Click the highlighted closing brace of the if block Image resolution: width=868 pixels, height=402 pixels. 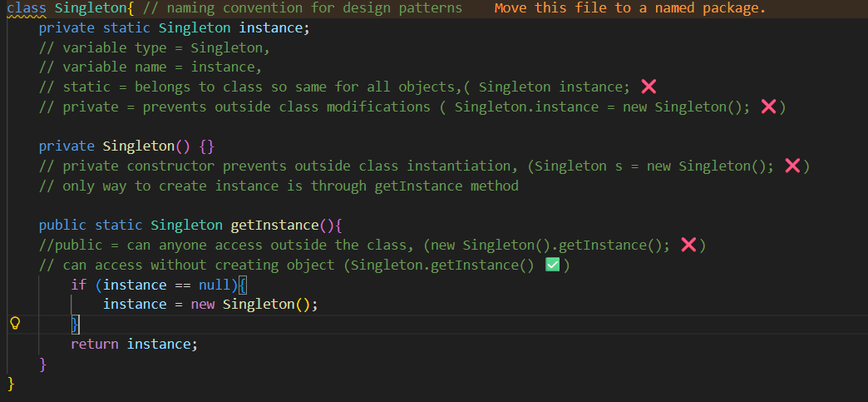coord(76,325)
